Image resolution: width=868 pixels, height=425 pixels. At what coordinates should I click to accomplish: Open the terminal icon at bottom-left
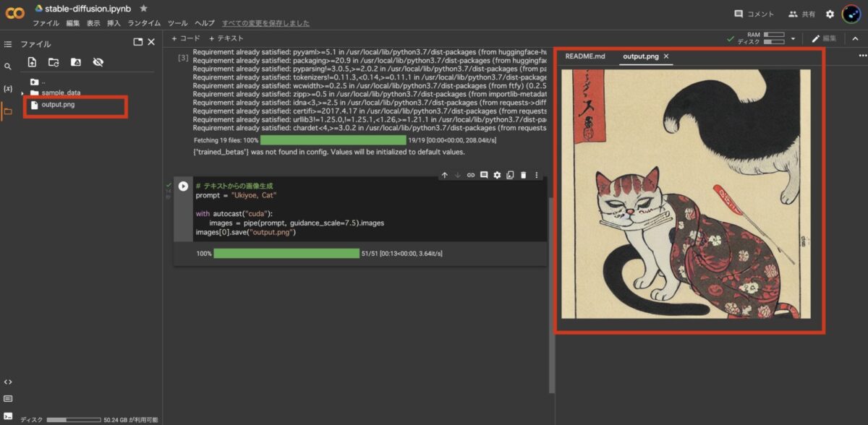point(8,416)
